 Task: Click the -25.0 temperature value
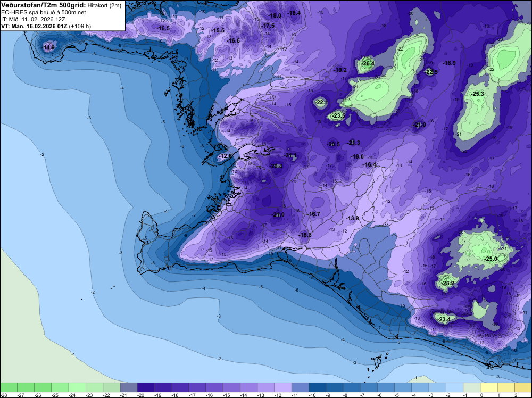pyautogui.click(x=491, y=259)
